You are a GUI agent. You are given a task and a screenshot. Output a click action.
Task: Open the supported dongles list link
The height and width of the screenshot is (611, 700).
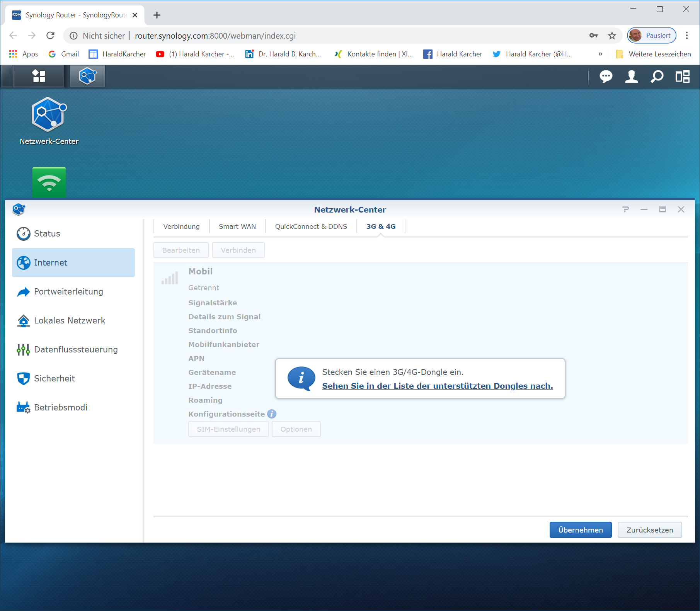point(437,386)
